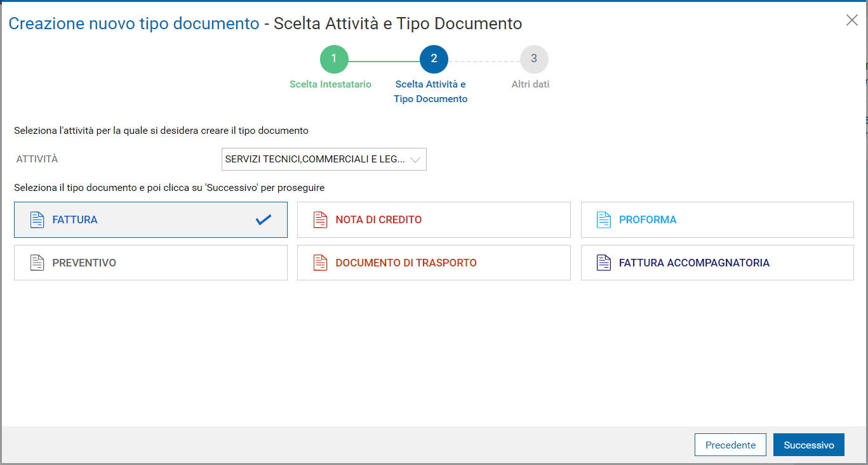Click the dark blue Fattura Accompagnatoria icon
Image resolution: width=868 pixels, height=465 pixels.
pyautogui.click(x=603, y=263)
